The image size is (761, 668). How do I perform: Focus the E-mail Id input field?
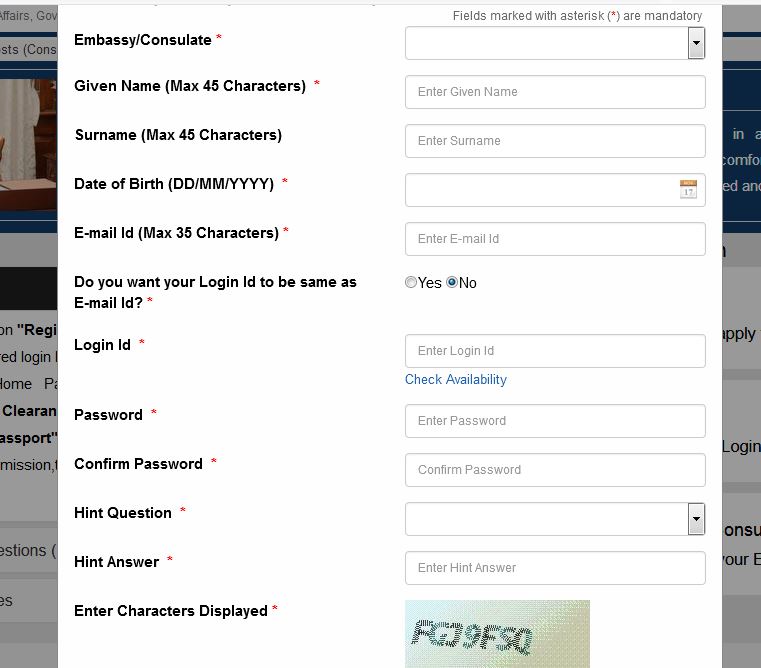[x=555, y=239]
